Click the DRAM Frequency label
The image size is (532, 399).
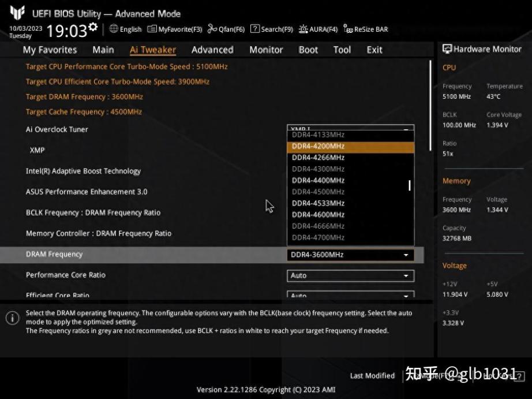click(x=54, y=254)
